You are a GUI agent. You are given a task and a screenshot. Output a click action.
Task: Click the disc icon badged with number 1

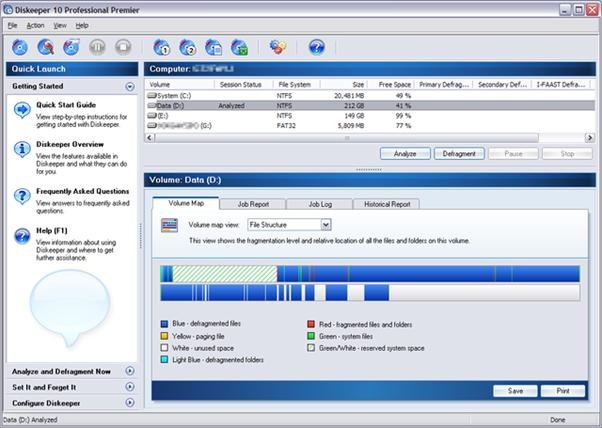click(161, 47)
